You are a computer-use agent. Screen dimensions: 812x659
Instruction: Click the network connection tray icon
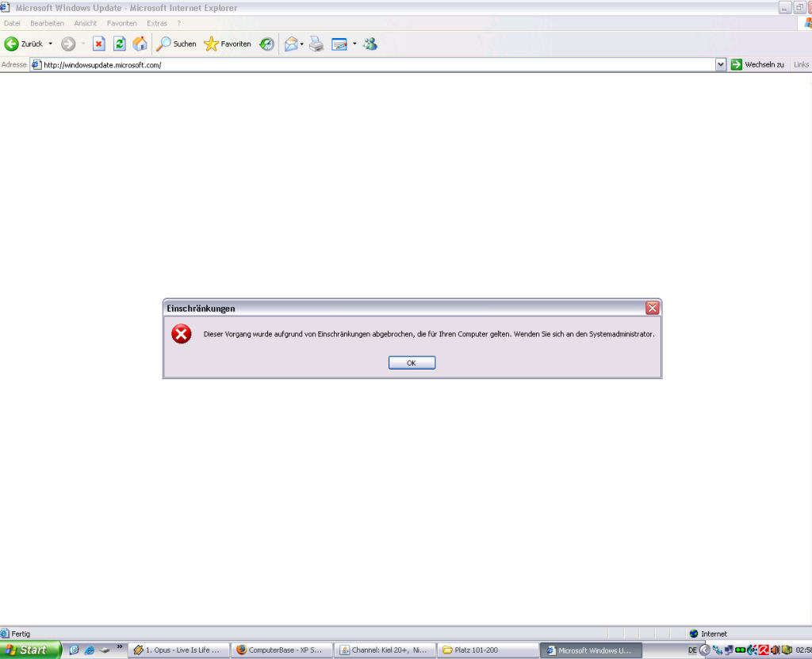click(x=729, y=649)
